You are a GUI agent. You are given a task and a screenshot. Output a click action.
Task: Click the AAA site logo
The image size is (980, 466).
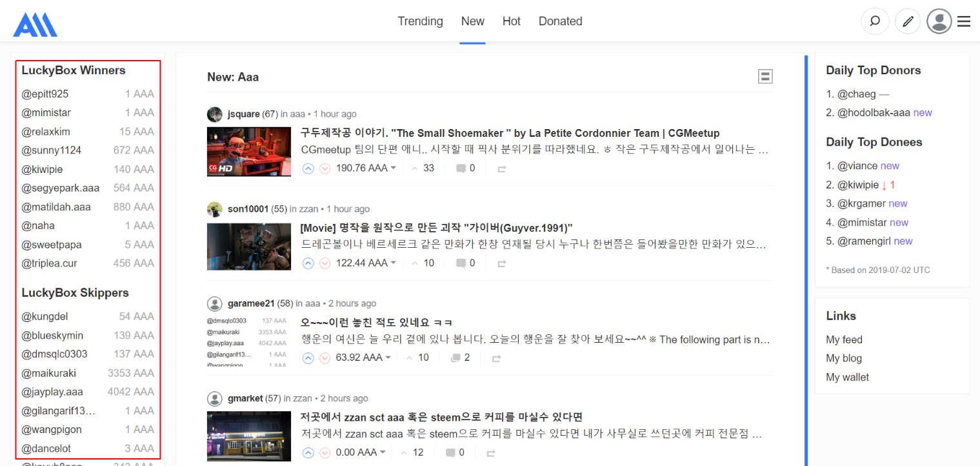35,25
